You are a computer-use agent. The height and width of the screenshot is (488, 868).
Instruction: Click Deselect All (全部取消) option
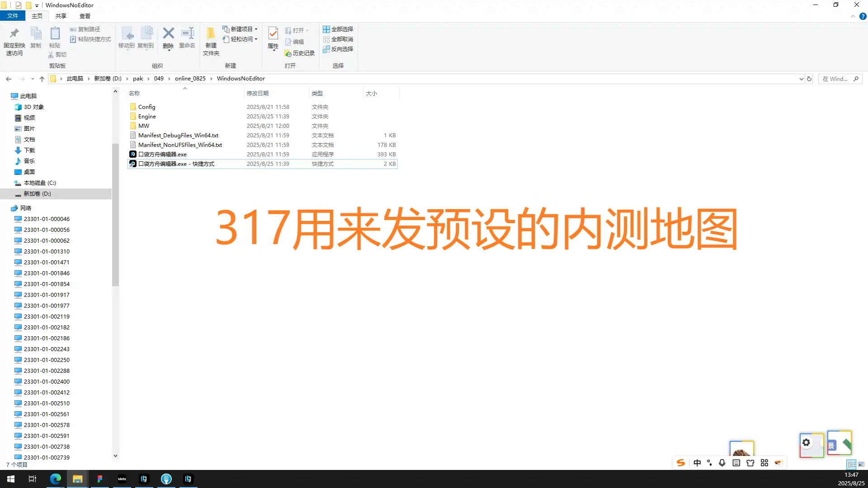[338, 39]
